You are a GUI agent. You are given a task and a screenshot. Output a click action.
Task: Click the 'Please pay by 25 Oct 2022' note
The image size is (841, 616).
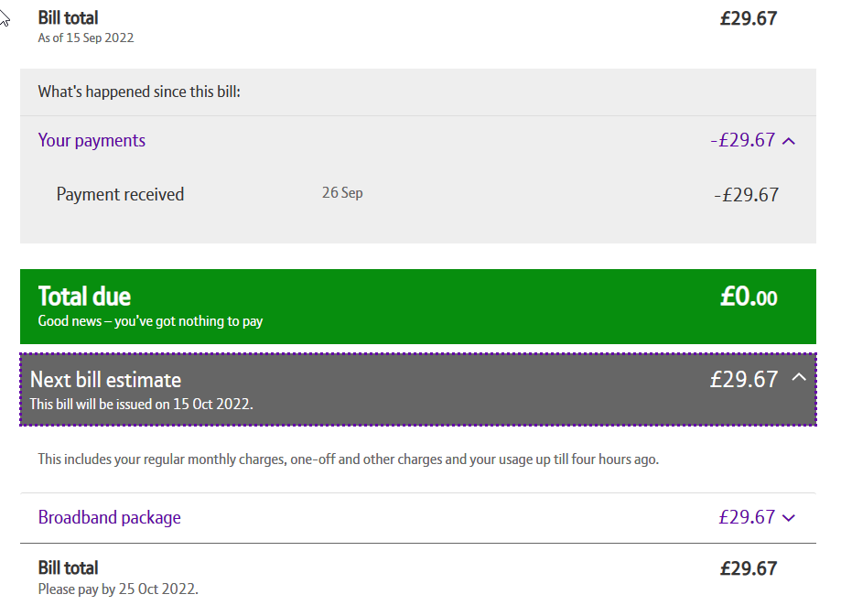[118, 589]
